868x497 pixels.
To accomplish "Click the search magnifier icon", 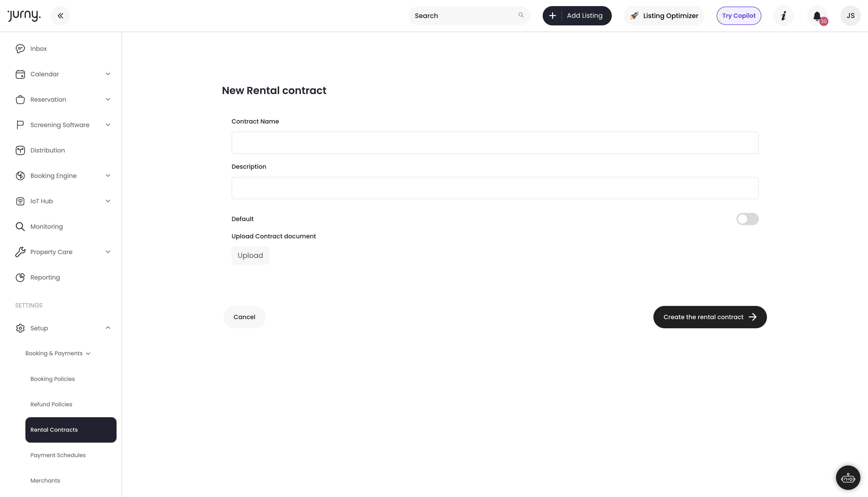I will (521, 15).
